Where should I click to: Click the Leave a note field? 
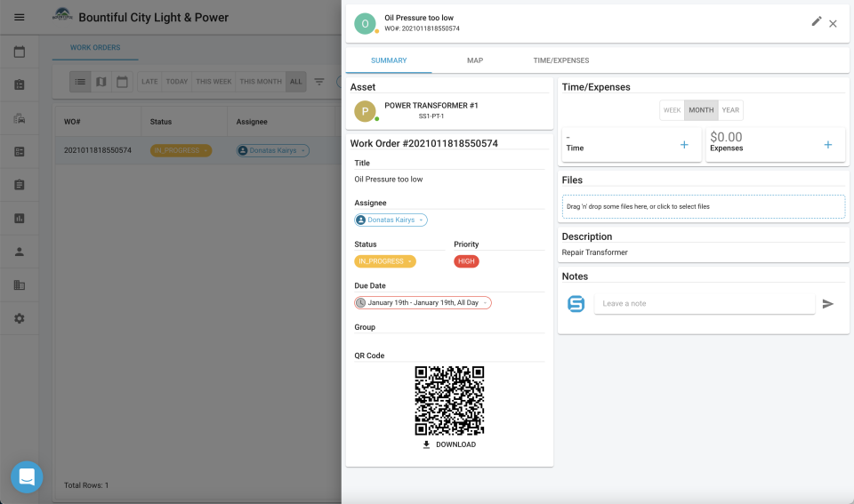(705, 304)
